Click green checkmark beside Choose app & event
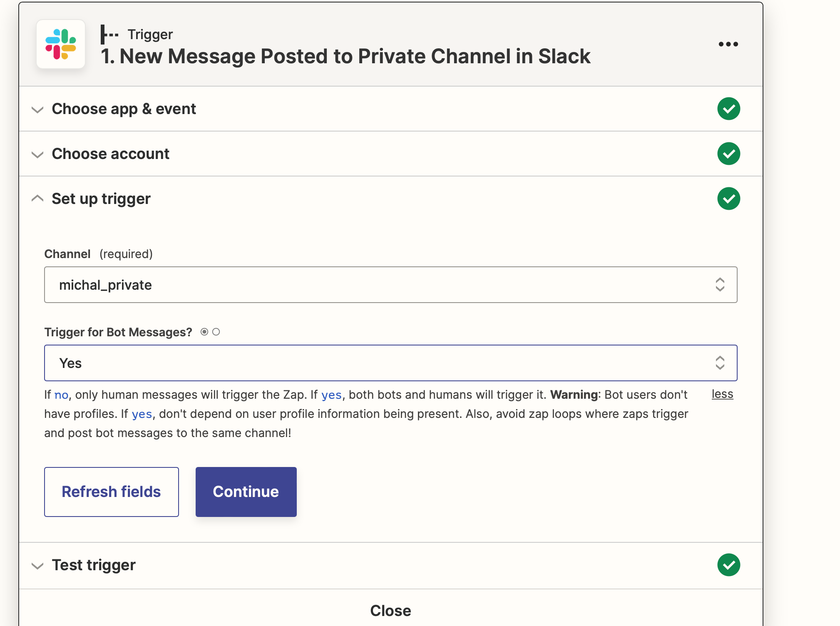This screenshot has width=840, height=626. click(x=728, y=109)
